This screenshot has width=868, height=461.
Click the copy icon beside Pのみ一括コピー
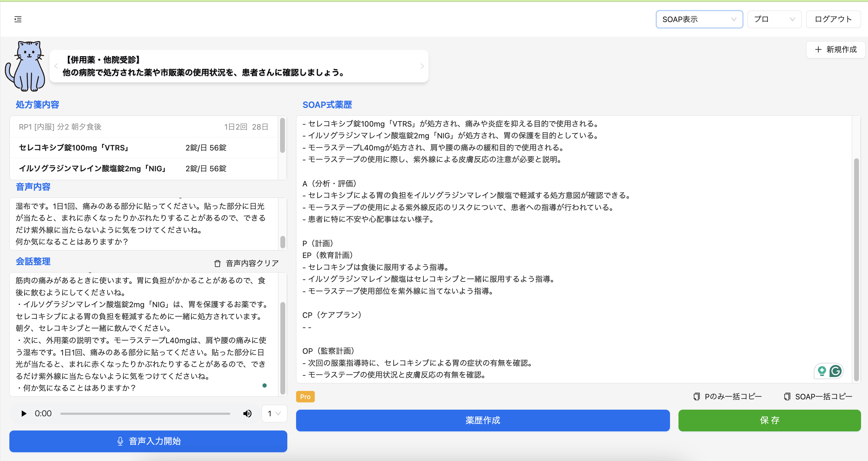pos(697,396)
